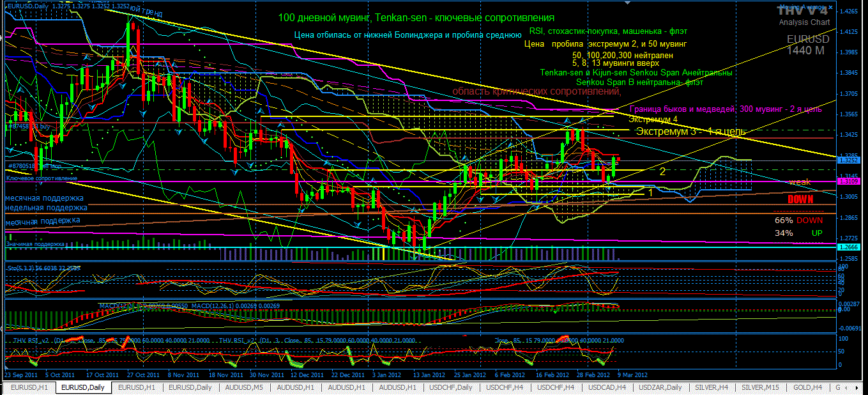Image resolution: width=868 pixels, height=395 pixels.
Task: Click the "34% UP" reading
Action: pyautogui.click(x=798, y=233)
